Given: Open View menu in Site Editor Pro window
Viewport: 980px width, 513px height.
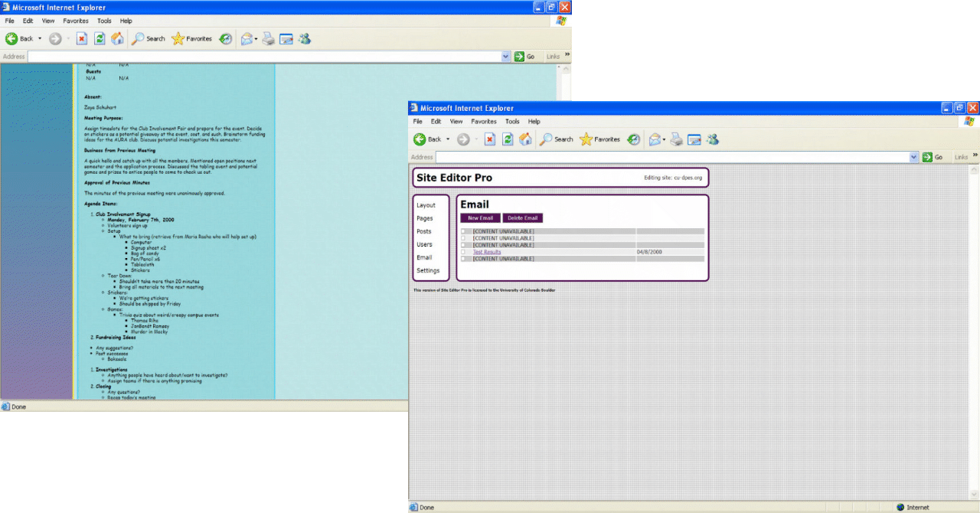Looking at the screenshot, I should pyautogui.click(x=456, y=122).
